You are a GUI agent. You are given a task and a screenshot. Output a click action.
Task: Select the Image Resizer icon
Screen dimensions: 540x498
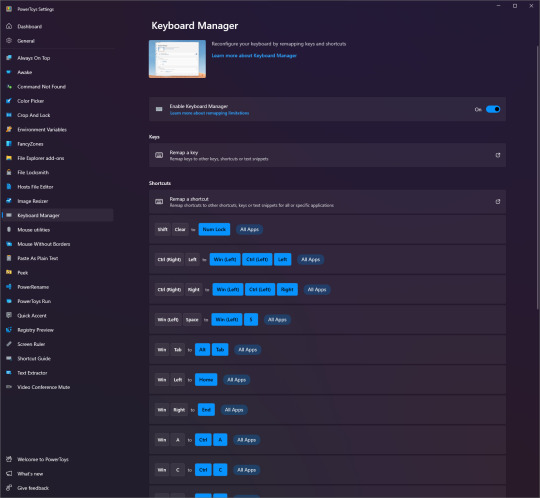9,201
